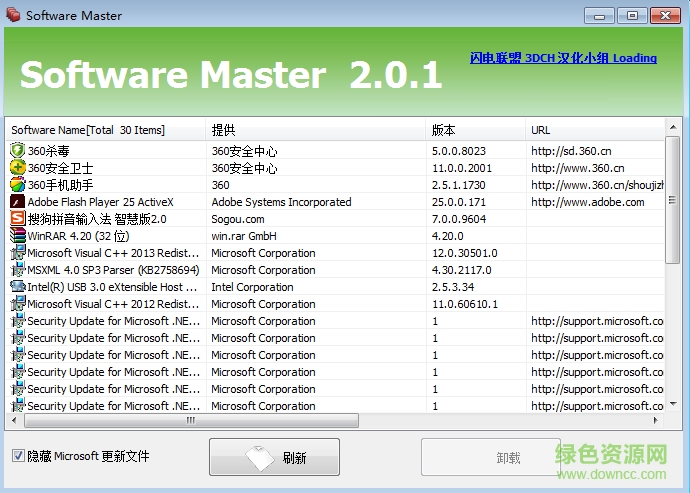This screenshot has height=493, width=690.
Task: Click the Sogou.com provider cell
Action: 238,219
